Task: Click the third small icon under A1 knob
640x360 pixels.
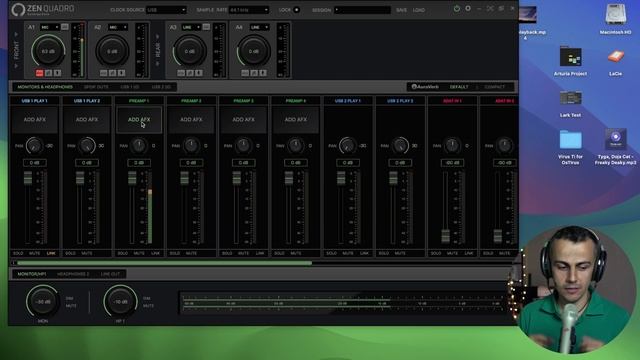Action: 58,73
